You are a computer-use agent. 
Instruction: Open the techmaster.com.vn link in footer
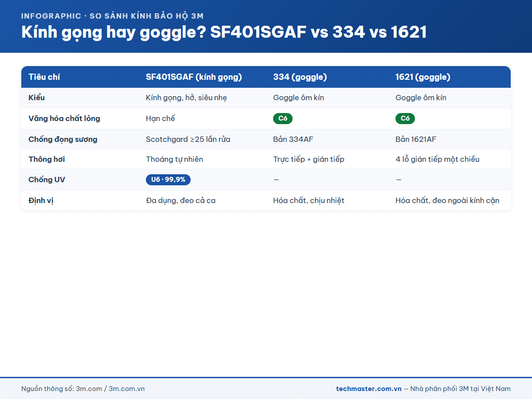[x=369, y=389]
